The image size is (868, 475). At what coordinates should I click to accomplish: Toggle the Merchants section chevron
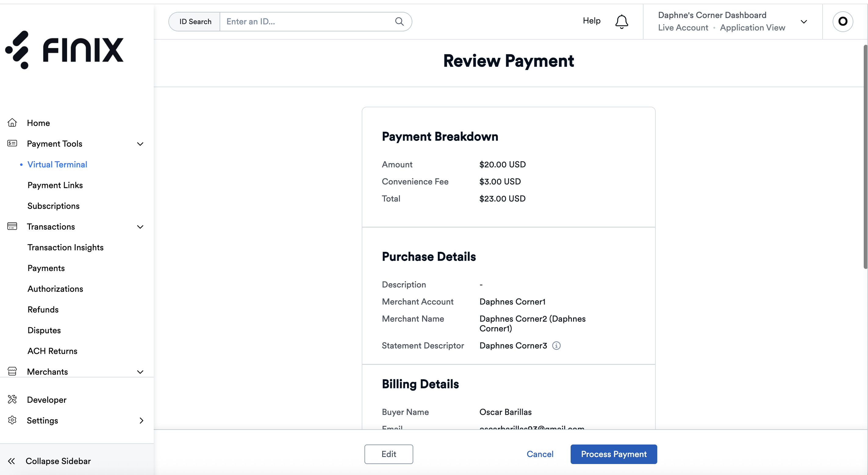click(x=140, y=372)
